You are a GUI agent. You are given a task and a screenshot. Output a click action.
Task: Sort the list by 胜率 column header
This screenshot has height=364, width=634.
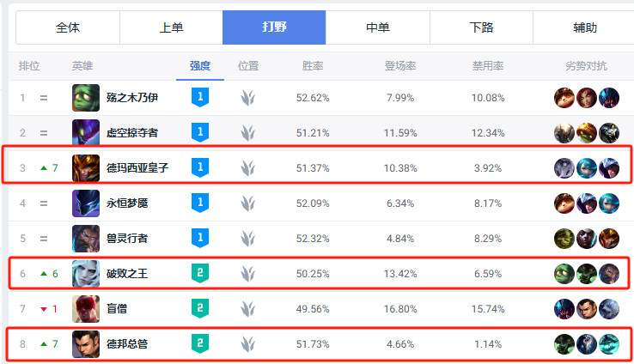tap(313, 66)
